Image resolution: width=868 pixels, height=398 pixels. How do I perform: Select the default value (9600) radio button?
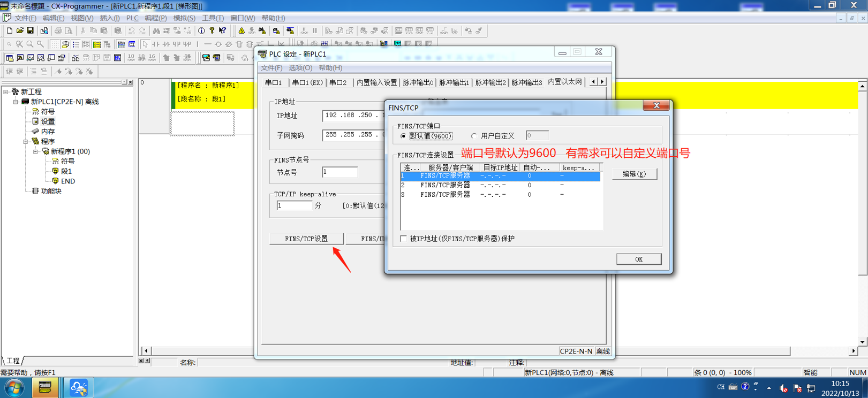pos(403,136)
